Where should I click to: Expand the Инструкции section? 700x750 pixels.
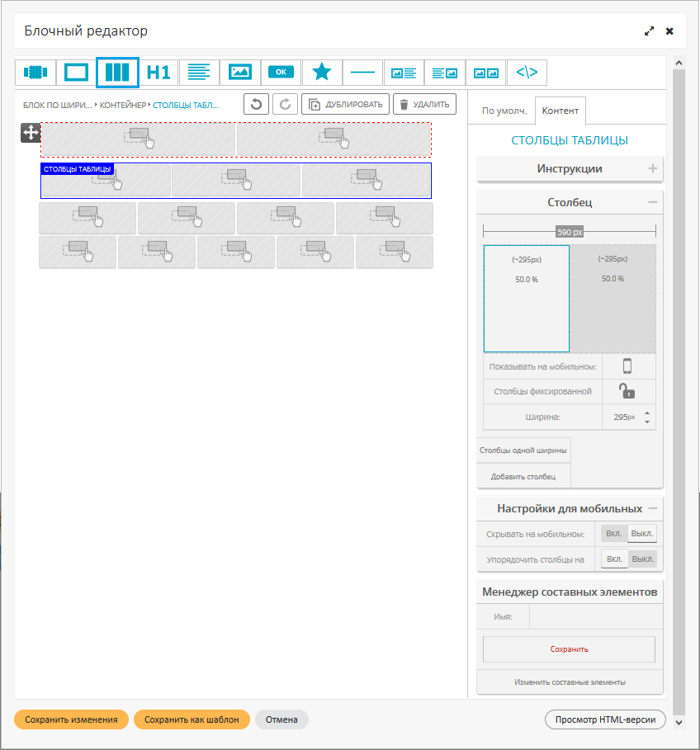[x=652, y=169]
